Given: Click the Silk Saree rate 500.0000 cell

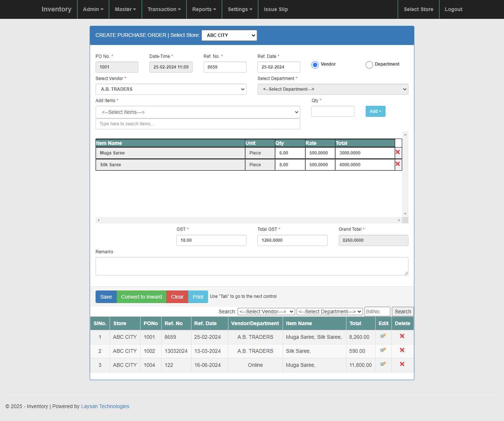Looking at the screenshot, I should [320, 165].
